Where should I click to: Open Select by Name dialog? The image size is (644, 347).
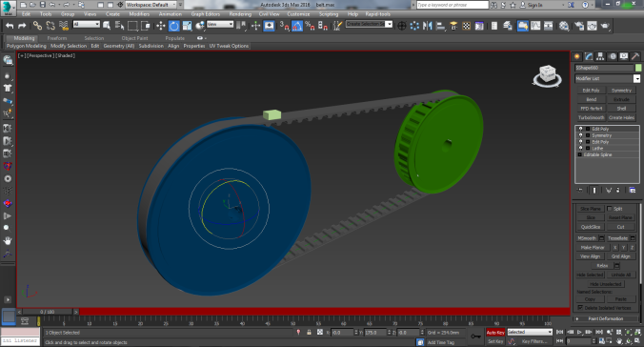point(119,26)
